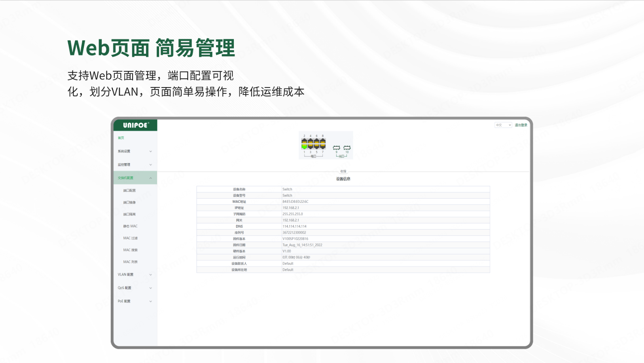Click RJ45 port 5 icon
Viewport: 644px width, 363px height.
(316, 146)
